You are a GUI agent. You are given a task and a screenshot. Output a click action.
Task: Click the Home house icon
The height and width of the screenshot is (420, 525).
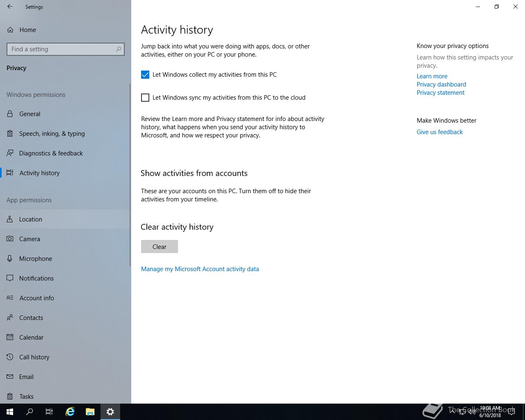pos(10,30)
